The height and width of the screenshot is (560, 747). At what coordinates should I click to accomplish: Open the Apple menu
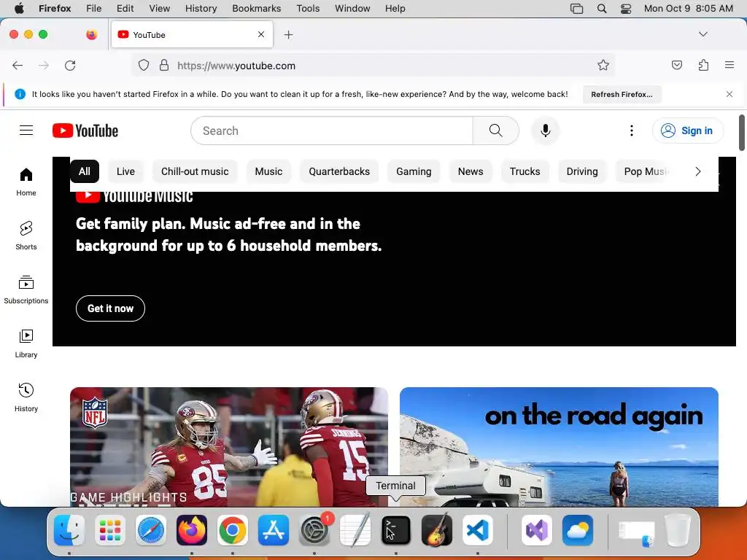coord(19,9)
